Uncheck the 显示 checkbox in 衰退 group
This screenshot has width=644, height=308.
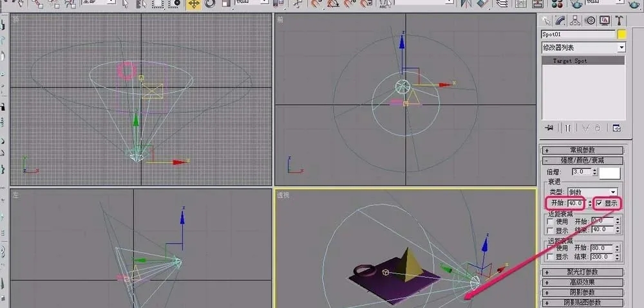pyautogui.click(x=599, y=203)
